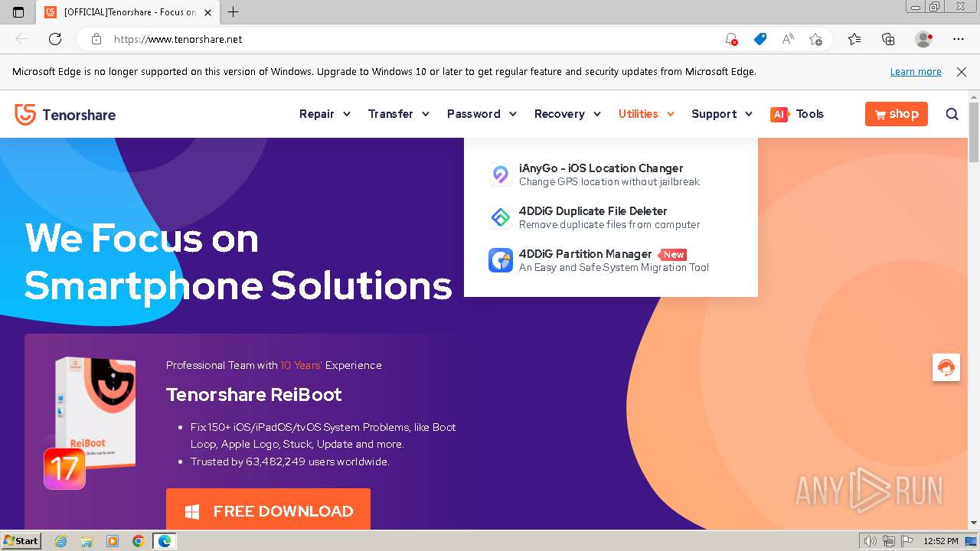This screenshot has height=551, width=980.
Task: Click the Tenorshare logo
Action: 65,114
